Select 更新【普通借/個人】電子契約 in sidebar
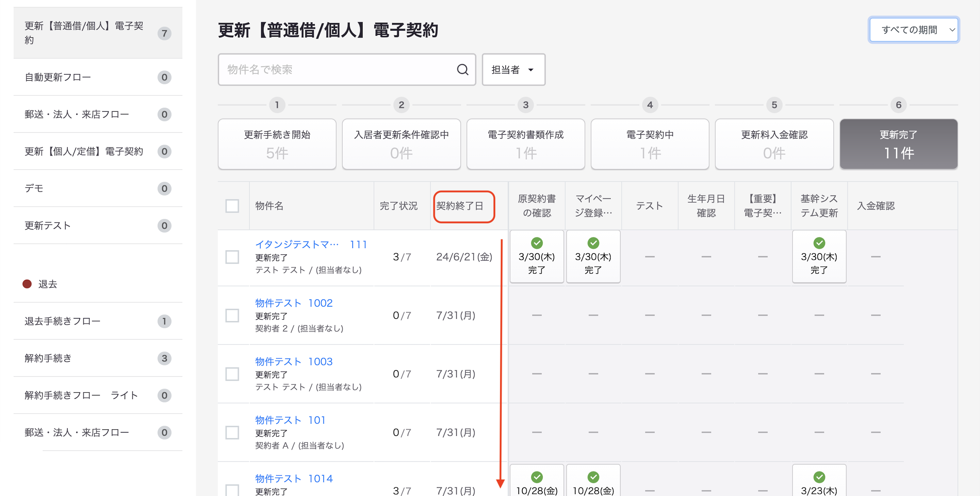 pos(98,33)
